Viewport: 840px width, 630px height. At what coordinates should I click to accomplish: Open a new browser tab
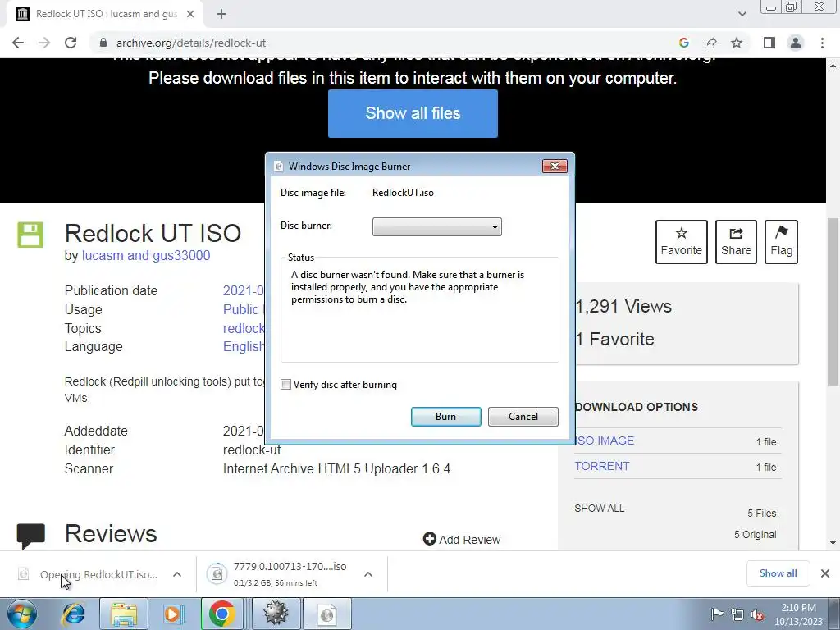click(221, 14)
